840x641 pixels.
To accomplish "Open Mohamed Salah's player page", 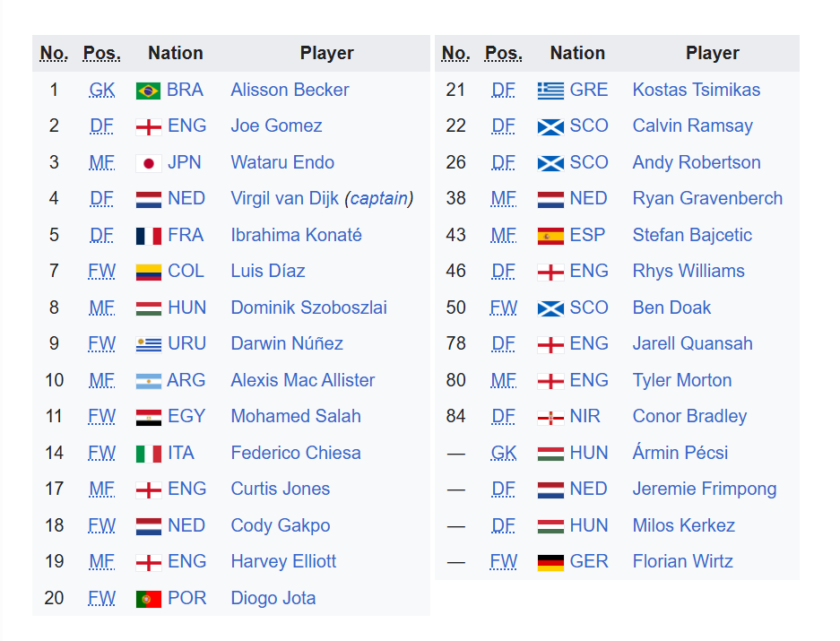I will tap(296, 416).
